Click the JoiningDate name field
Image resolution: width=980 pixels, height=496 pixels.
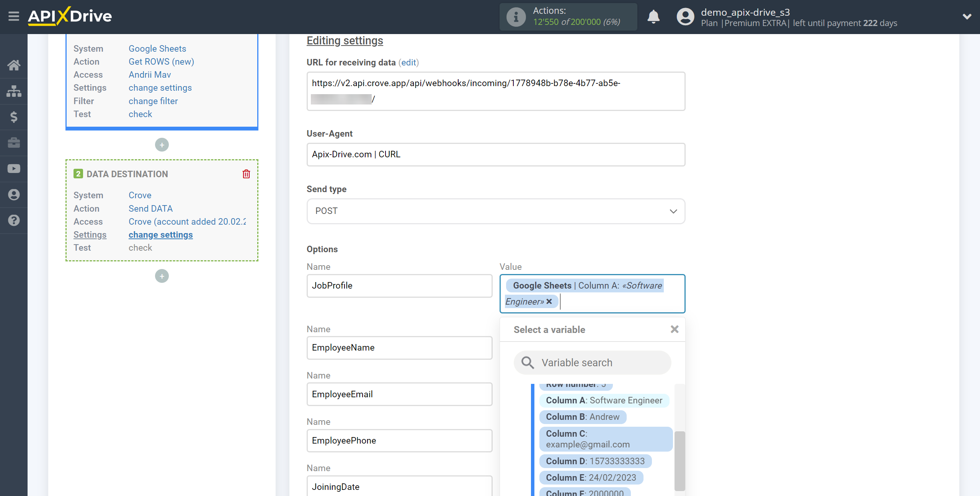coord(399,486)
